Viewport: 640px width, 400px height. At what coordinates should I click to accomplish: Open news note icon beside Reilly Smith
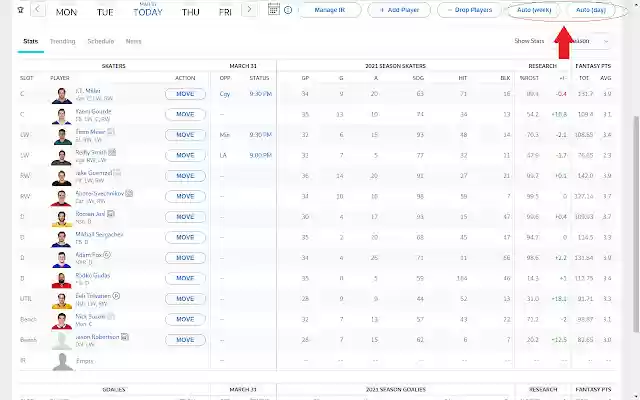click(x=112, y=152)
